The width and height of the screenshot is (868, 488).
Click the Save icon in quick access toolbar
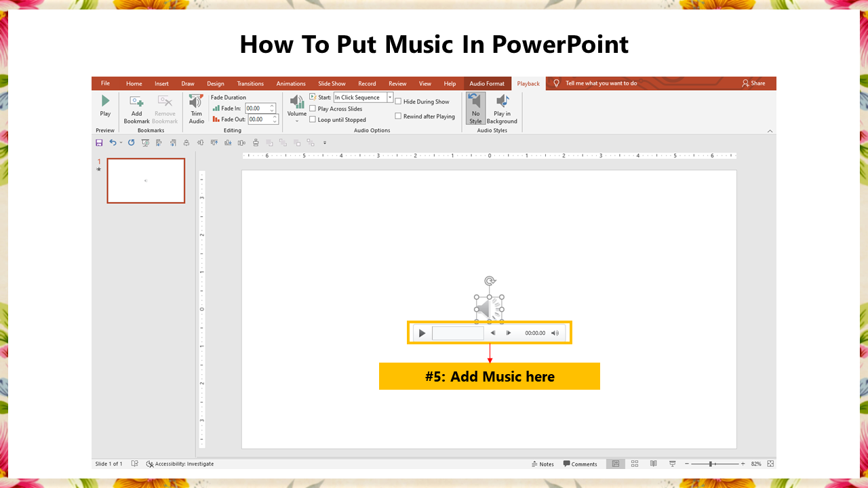[99, 142]
